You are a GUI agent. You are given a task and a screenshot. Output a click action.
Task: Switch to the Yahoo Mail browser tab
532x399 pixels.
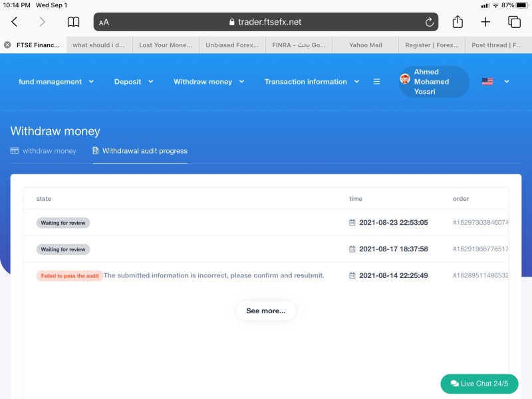click(365, 45)
